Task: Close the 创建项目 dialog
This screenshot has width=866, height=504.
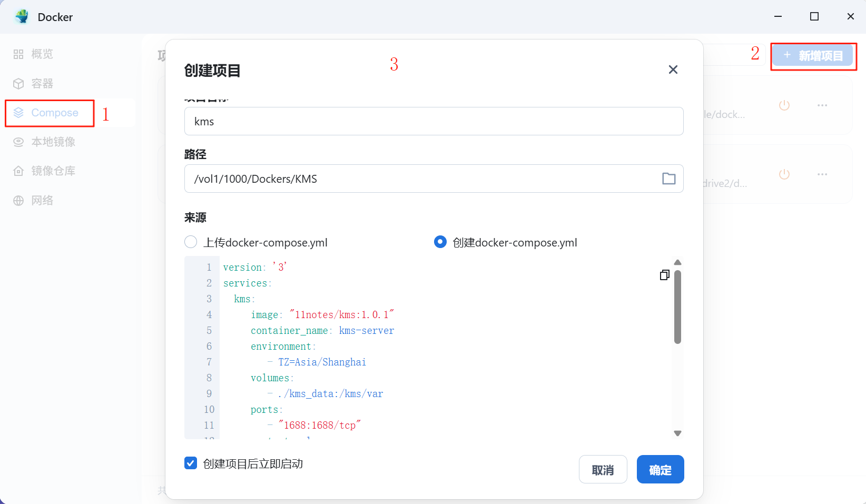Action: coord(673,70)
